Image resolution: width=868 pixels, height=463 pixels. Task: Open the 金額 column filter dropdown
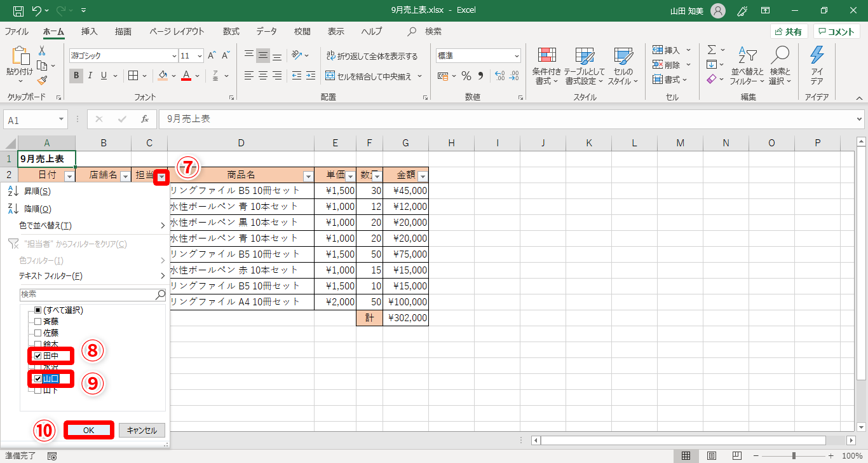point(423,177)
